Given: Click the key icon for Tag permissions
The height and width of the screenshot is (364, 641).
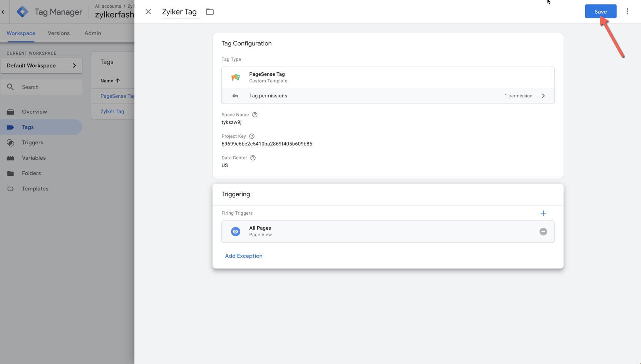Looking at the screenshot, I should coord(235,96).
